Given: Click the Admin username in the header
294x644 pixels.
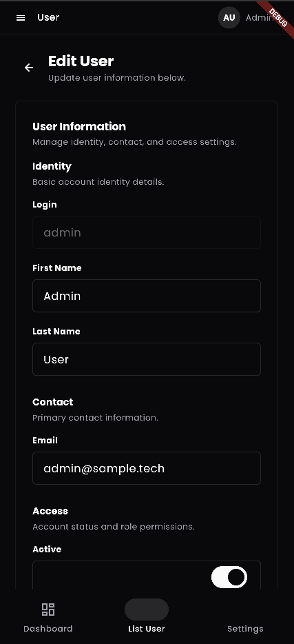Looking at the screenshot, I should 260,18.
